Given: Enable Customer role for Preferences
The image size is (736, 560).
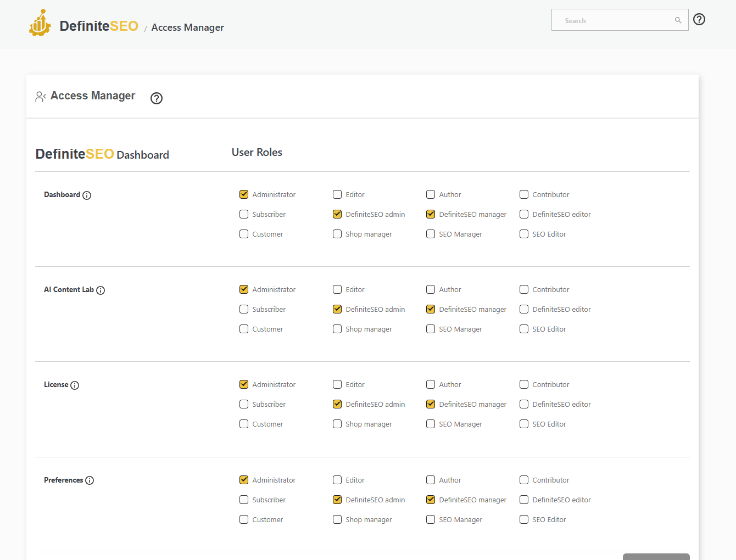Looking at the screenshot, I should (x=244, y=519).
